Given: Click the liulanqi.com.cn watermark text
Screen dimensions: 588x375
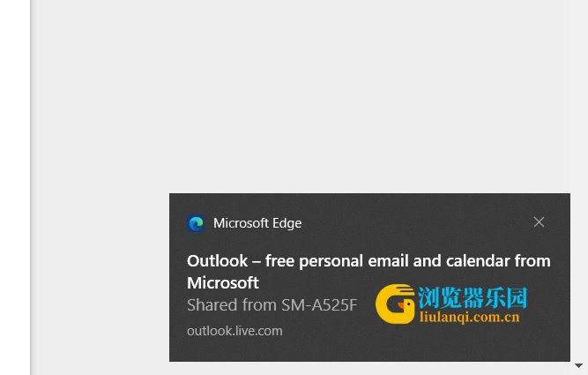Looking at the screenshot, I should point(470,317).
